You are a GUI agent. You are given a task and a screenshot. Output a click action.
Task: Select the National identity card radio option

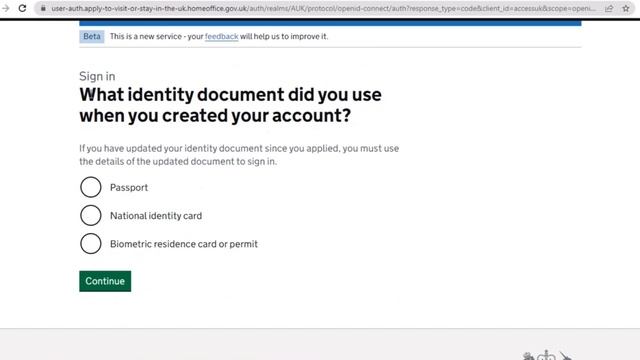point(91,216)
